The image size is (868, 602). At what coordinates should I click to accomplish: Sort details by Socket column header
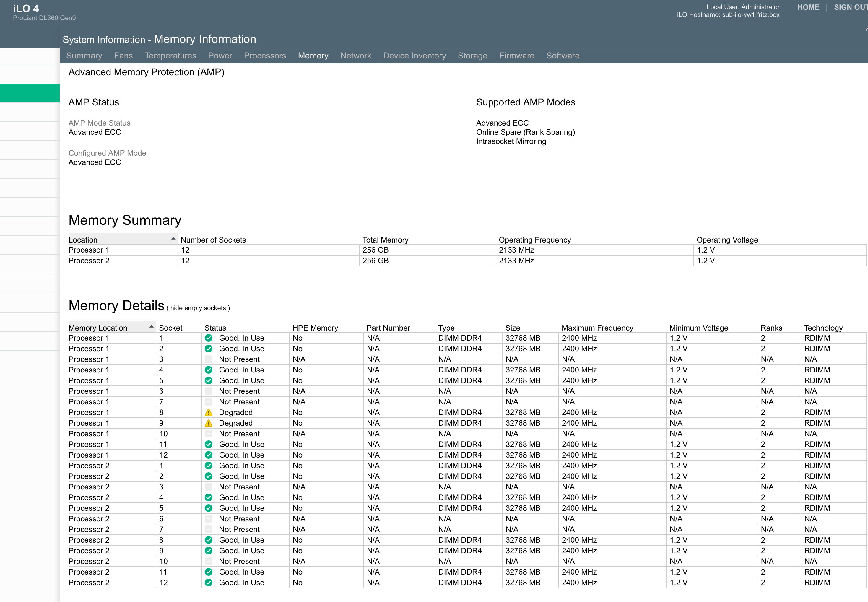coord(170,328)
